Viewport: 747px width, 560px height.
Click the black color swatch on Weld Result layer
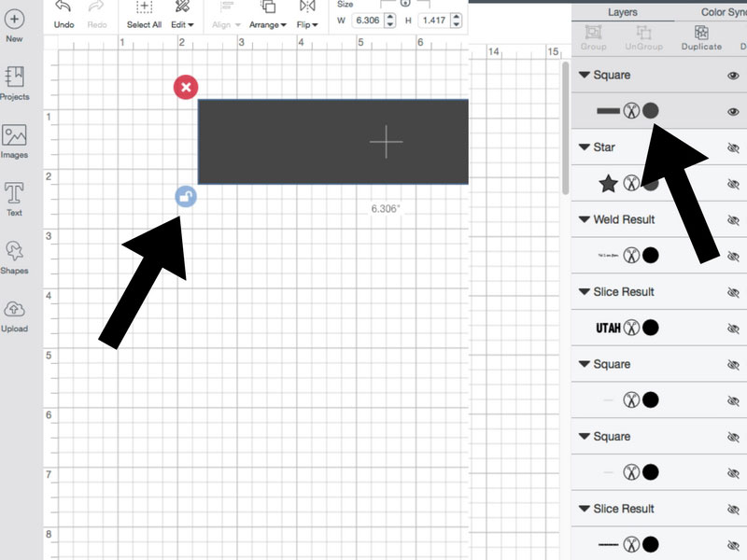[x=651, y=255]
